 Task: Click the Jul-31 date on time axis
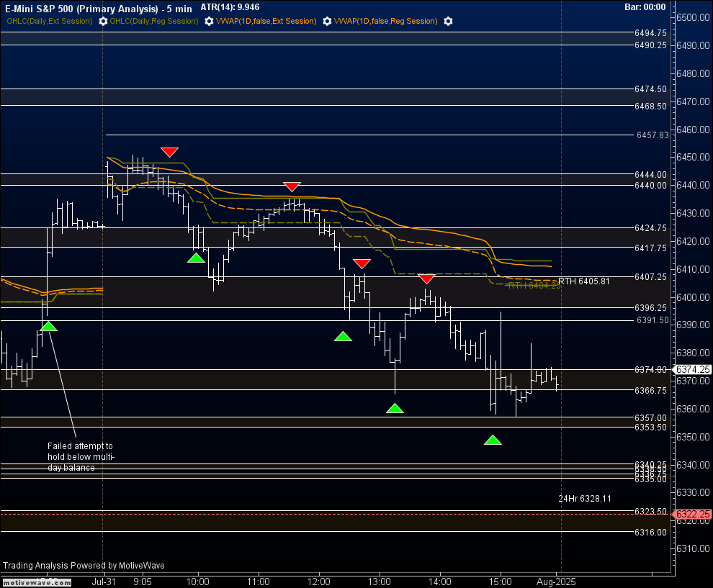104,582
